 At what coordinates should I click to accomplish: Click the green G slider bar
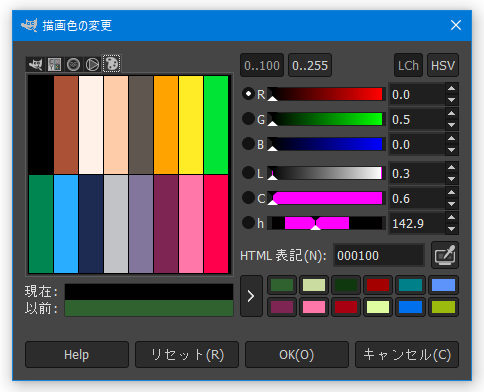pyautogui.click(x=327, y=119)
